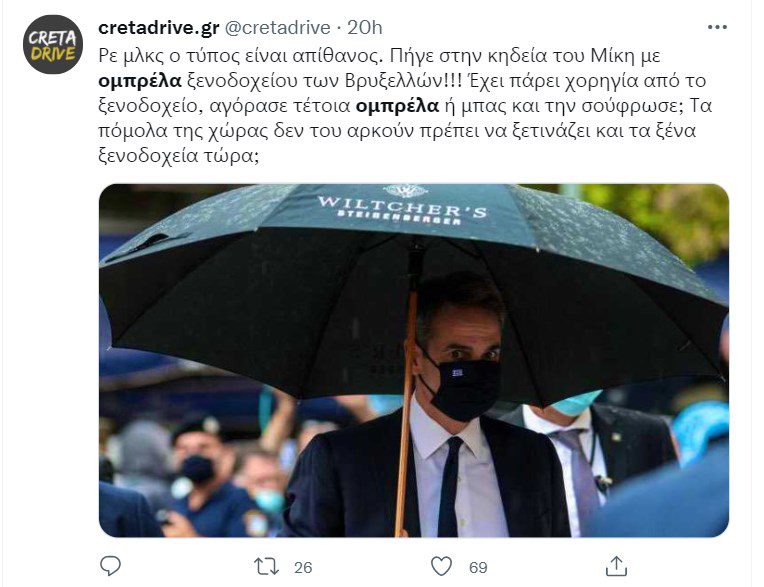Open the tweet via the 20h timestamp
This screenshot has height=587, width=764.
point(364,28)
